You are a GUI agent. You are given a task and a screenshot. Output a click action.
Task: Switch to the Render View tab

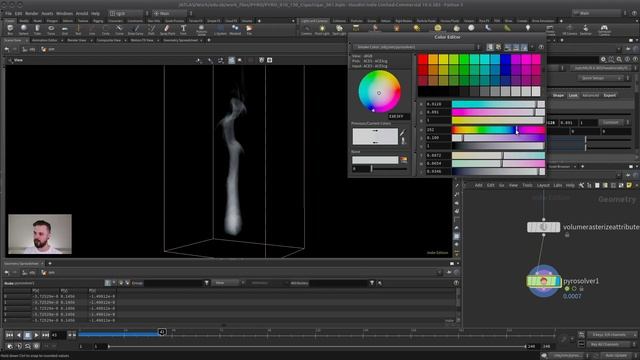pos(77,40)
